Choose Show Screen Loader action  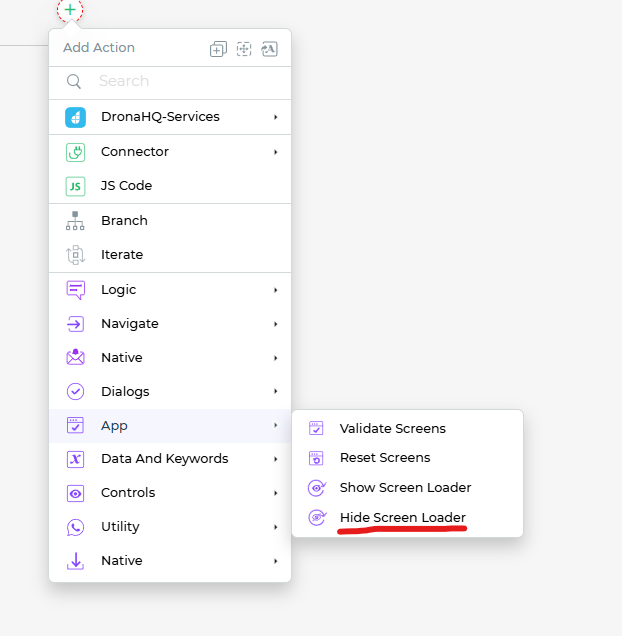[407, 488]
